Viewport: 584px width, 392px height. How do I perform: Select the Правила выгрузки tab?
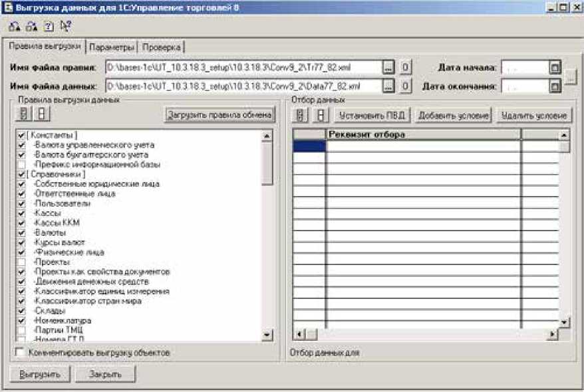tap(45, 46)
